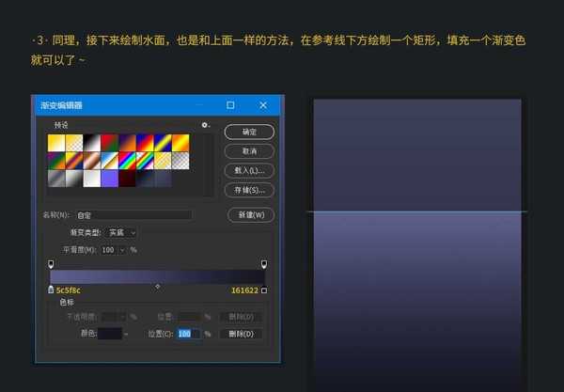This screenshot has height=392, width=564.
Task: Select the black-to-white gradient preset
Action: [x=91, y=142]
